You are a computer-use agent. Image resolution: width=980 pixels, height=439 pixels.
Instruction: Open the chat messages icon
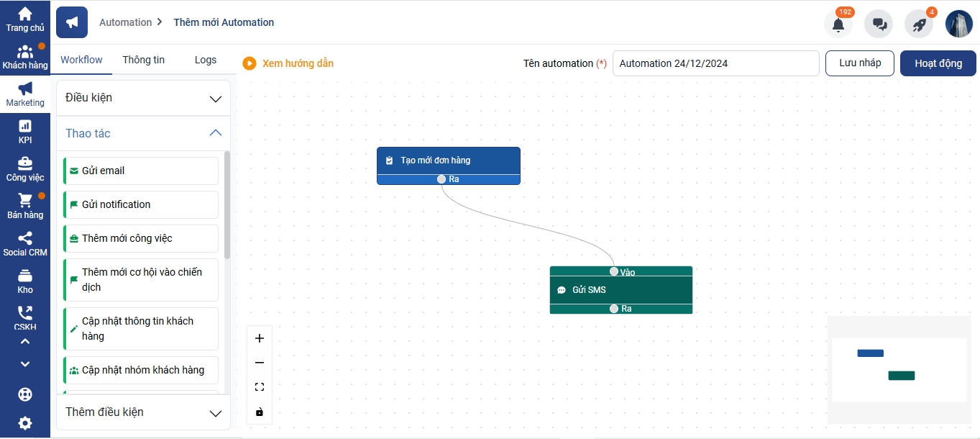point(879,24)
